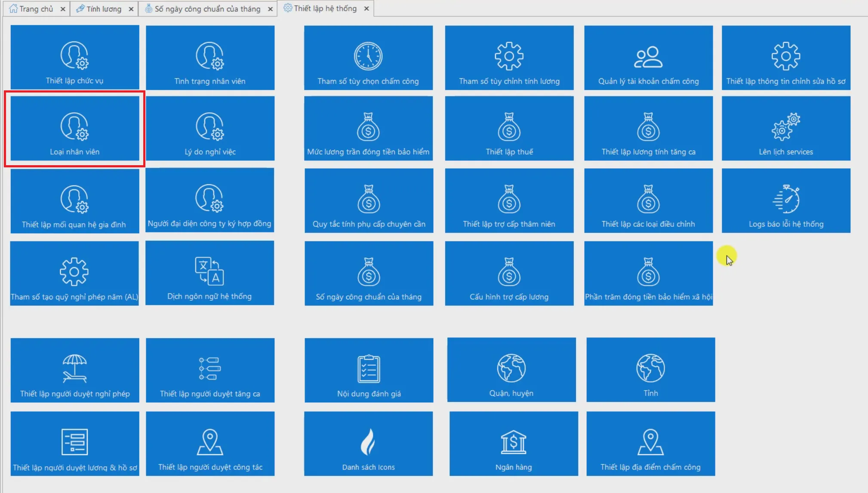Open Thiết lập lương tính tăng ca tile
Screen dimensions: 868x493
[648, 128]
